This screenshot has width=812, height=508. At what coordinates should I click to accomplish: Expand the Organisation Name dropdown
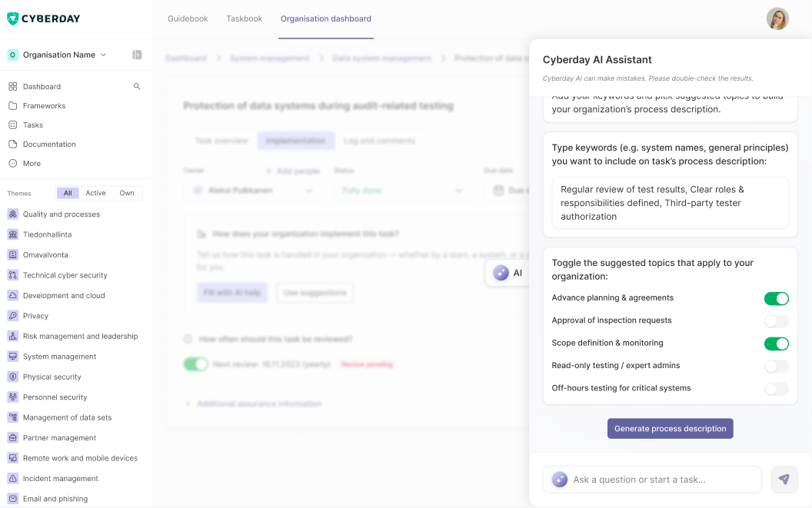103,55
